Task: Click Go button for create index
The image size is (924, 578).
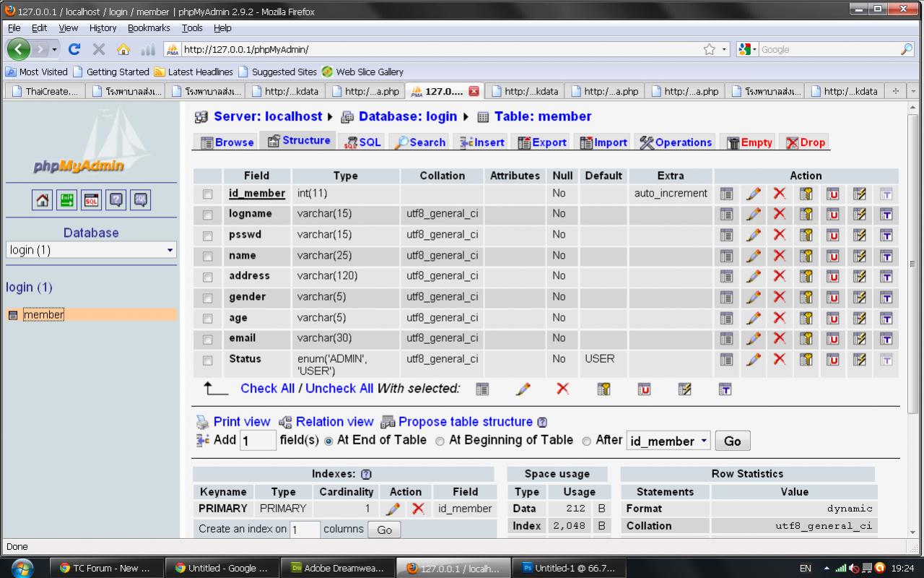Action: (384, 530)
